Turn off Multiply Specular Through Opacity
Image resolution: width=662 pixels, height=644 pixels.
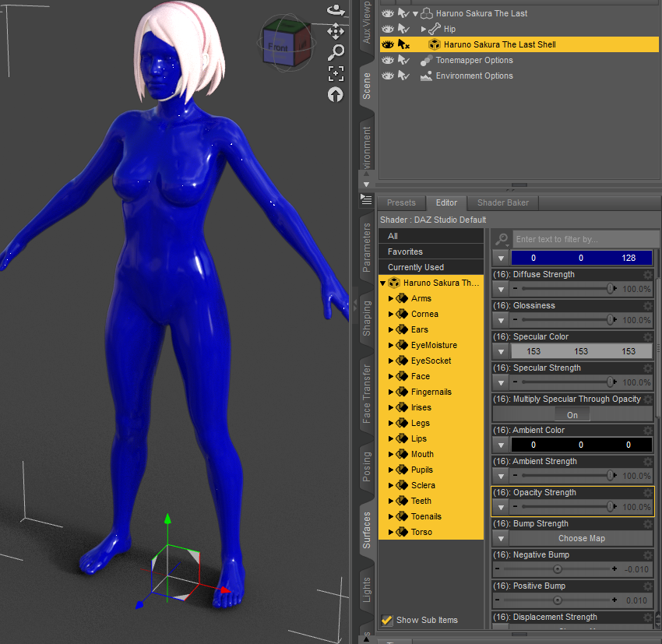click(x=572, y=414)
